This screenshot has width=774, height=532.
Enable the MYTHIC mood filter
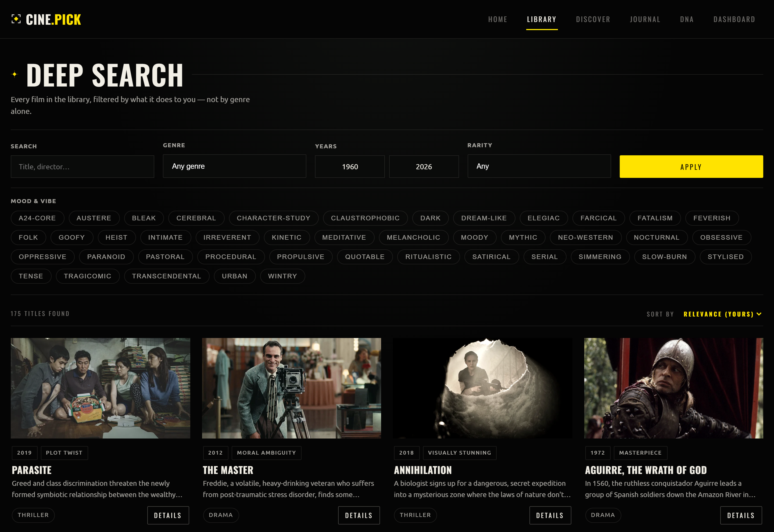click(523, 237)
